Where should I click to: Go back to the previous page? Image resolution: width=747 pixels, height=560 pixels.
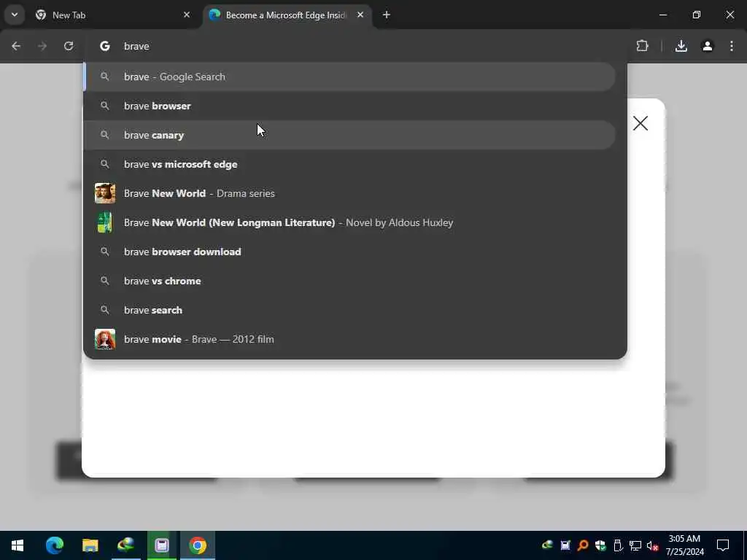pyautogui.click(x=16, y=46)
